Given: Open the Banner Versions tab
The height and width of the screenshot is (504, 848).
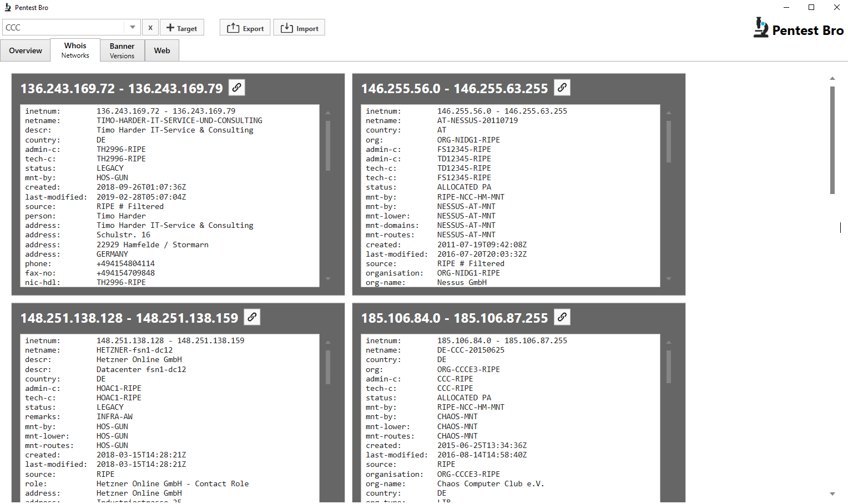Looking at the screenshot, I should click(122, 50).
